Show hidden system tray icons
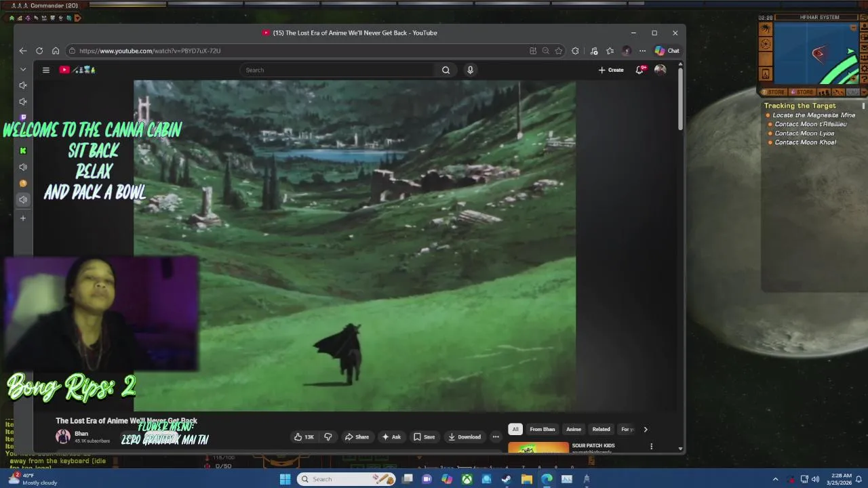Screen dimensions: 868x488 click(x=775, y=479)
